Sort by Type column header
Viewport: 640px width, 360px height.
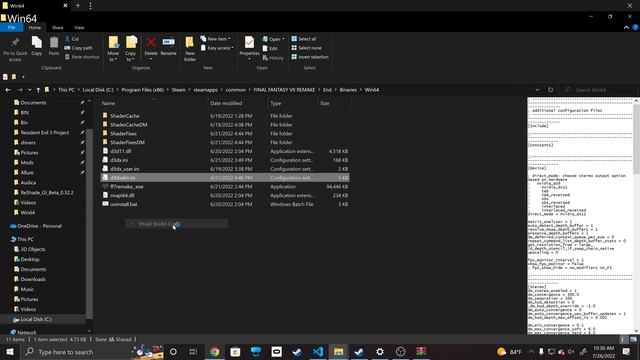(292, 103)
